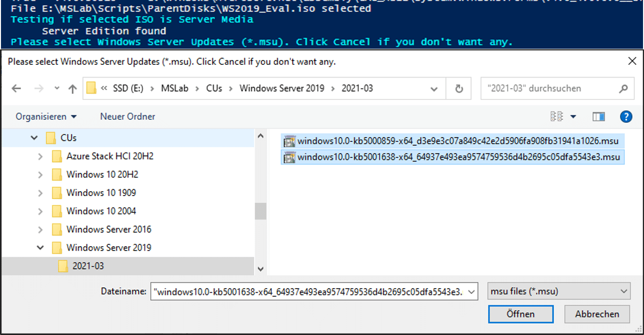Image resolution: width=644 pixels, height=335 pixels.
Task: Click the Öffnen button
Action: coord(521,314)
